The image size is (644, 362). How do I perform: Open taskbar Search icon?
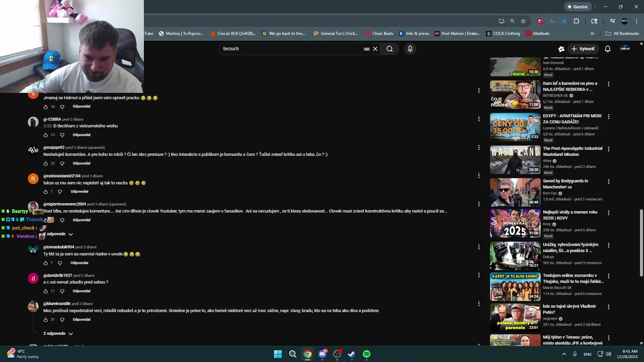(292, 354)
